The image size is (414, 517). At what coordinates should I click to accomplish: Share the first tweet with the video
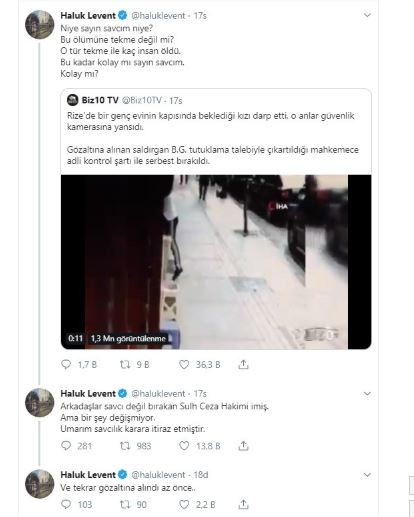pyautogui.click(x=243, y=364)
